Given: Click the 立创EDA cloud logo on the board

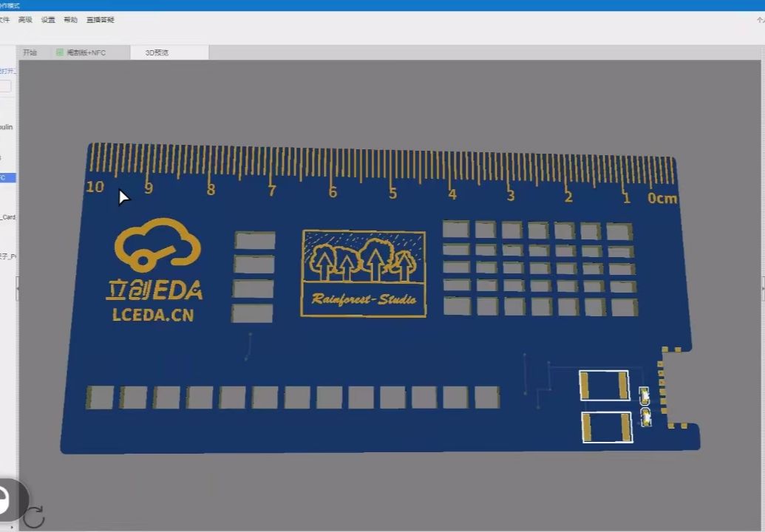Looking at the screenshot, I should 157,245.
